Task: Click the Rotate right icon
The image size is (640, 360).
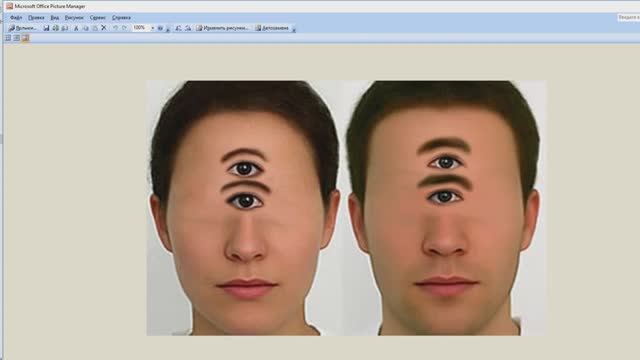Action: pyautogui.click(x=188, y=28)
